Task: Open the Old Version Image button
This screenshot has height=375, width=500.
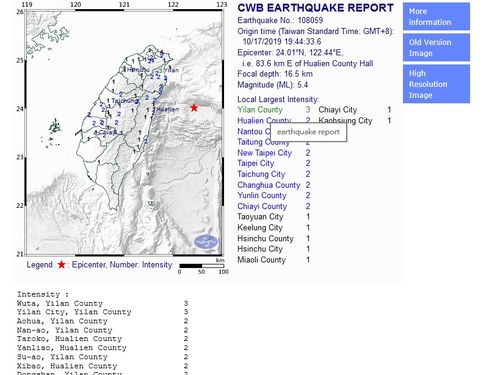Action: click(x=436, y=47)
